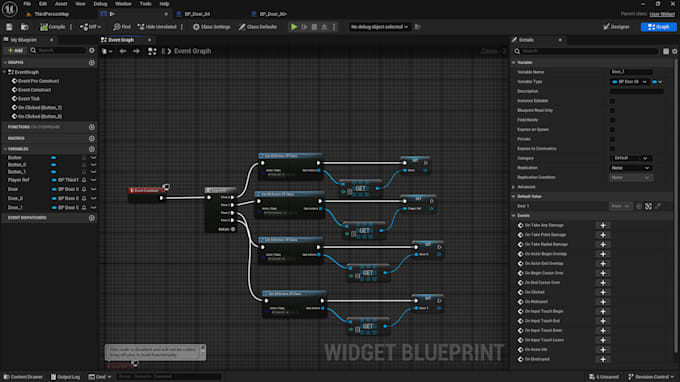Switch to Graph mode
680x382 pixels.
658,27
